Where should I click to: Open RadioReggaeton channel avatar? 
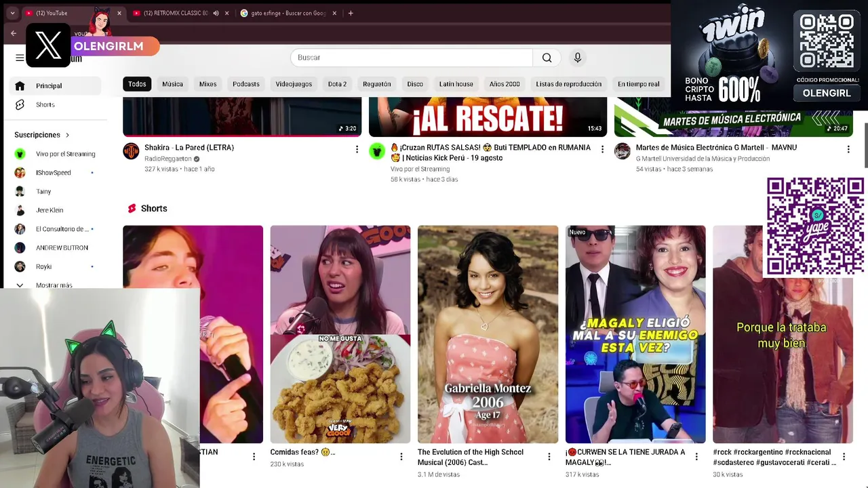point(131,151)
